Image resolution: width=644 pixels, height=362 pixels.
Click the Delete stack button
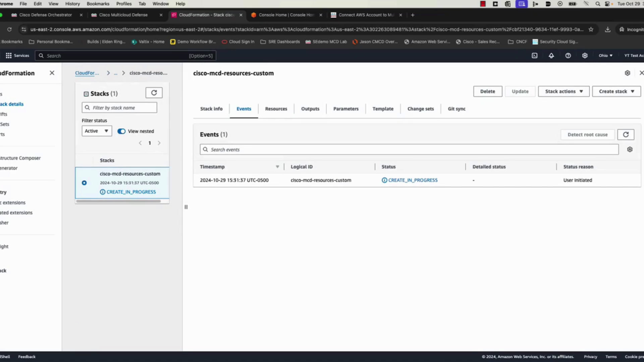[x=488, y=92]
